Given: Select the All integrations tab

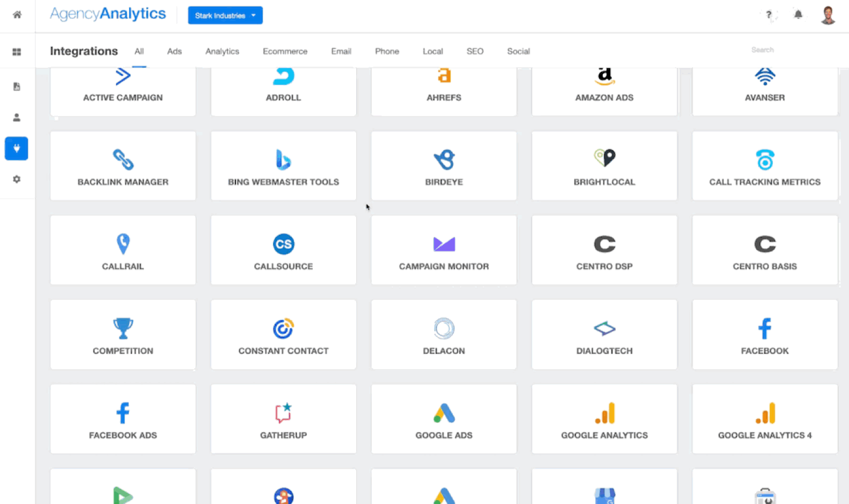Looking at the screenshot, I should click(139, 51).
